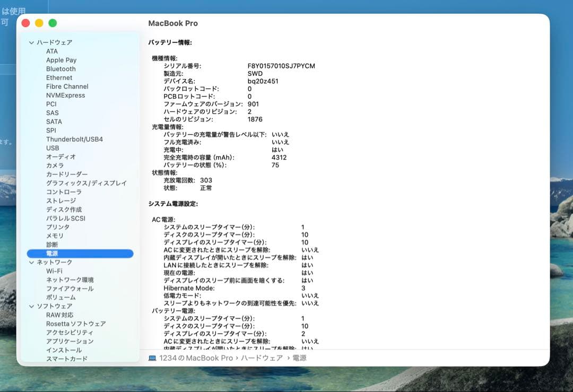Open the SAS hardware entry
Screen dimensions: 573x392
pyautogui.click(x=52, y=113)
